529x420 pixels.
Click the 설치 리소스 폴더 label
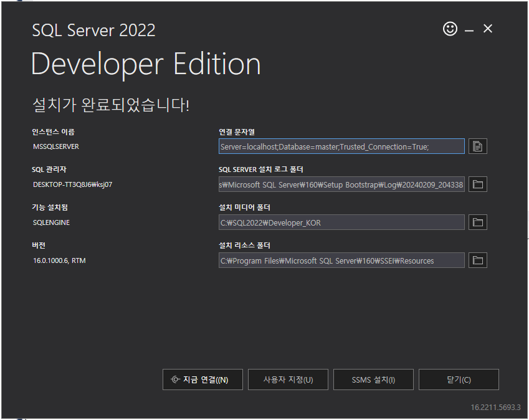tap(245, 246)
